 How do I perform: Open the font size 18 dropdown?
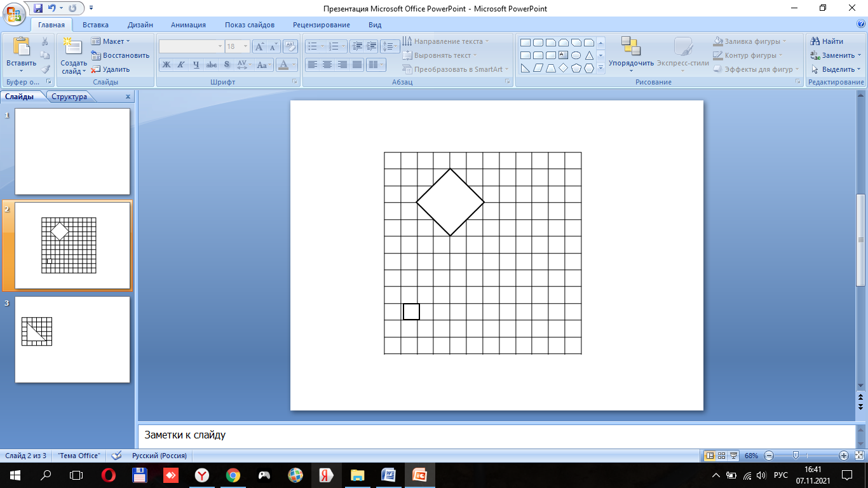pyautogui.click(x=246, y=46)
